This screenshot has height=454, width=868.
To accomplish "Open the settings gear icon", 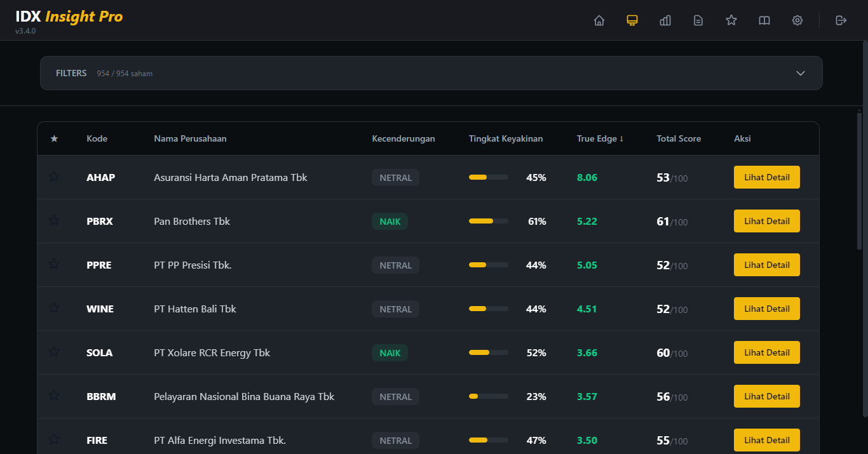I will tap(797, 20).
